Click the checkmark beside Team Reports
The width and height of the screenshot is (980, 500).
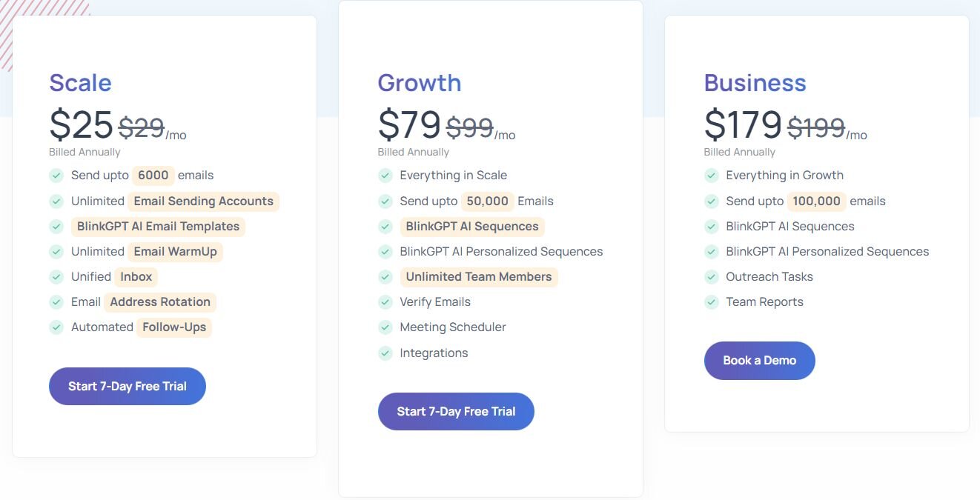tap(711, 301)
